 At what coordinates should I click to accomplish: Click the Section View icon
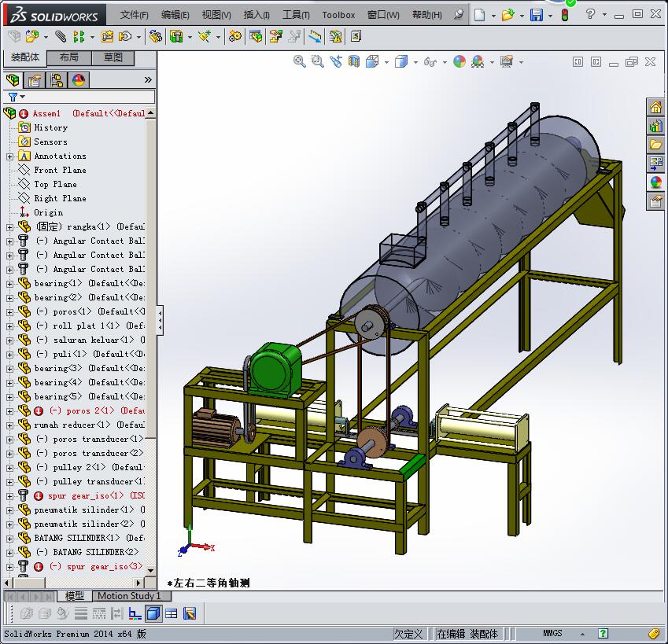pos(354,61)
